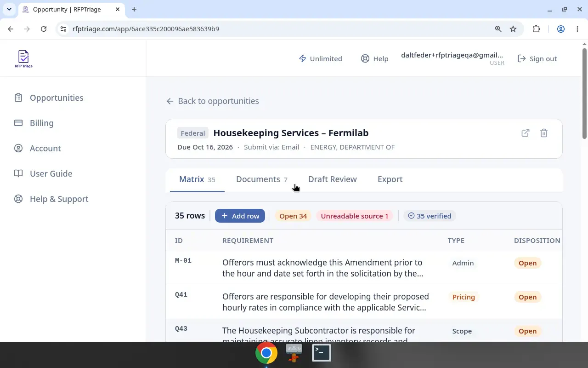Open disposition for row Q43

point(527,331)
